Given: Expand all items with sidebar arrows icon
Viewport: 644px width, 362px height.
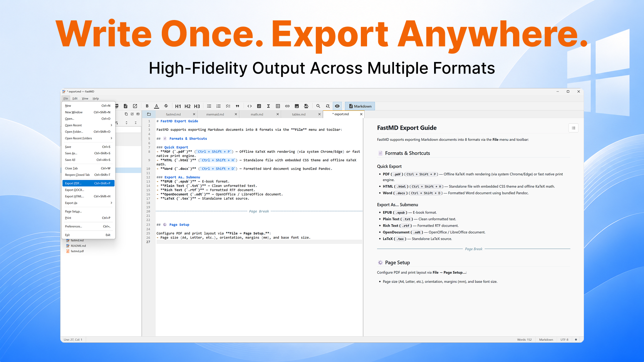Looking at the screenshot, I should (126, 123).
